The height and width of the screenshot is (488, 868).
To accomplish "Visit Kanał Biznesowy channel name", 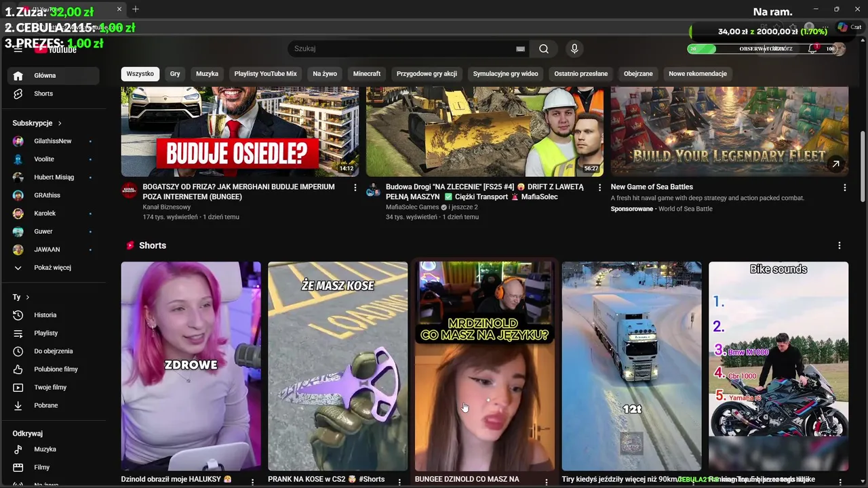I will pyautogui.click(x=167, y=207).
